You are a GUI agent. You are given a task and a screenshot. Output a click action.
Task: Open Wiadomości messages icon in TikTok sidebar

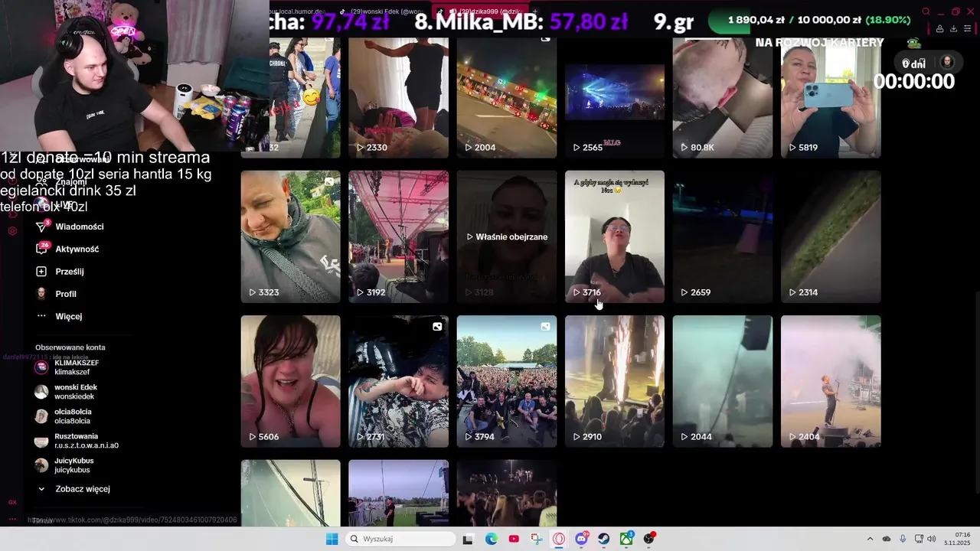(41, 227)
